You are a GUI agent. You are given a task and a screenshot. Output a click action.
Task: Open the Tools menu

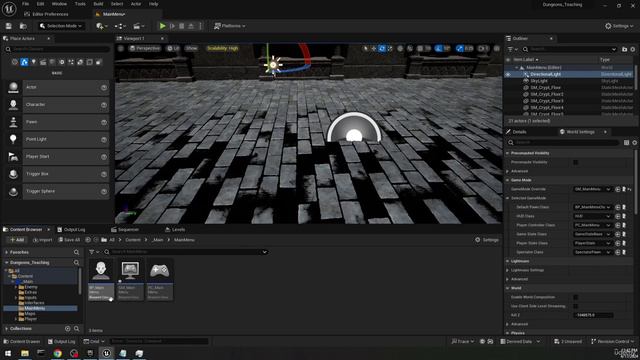click(80, 4)
